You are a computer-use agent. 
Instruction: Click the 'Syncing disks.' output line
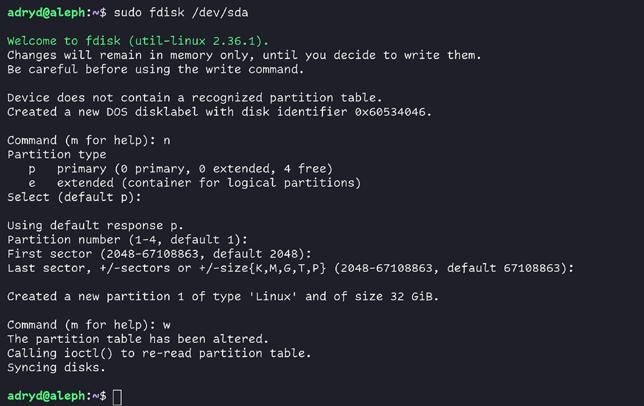point(56,367)
